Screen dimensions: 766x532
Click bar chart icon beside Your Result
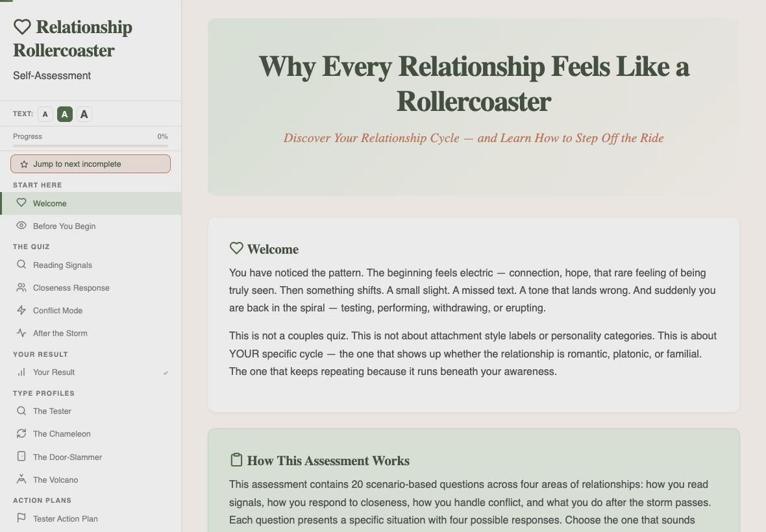[x=21, y=372]
